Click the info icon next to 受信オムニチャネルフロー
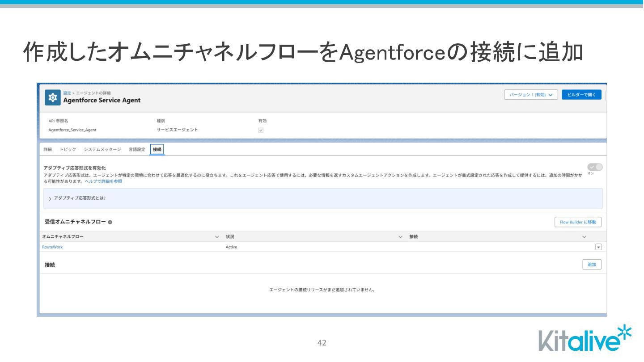Screen dimensions: 644x362 click(110, 222)
